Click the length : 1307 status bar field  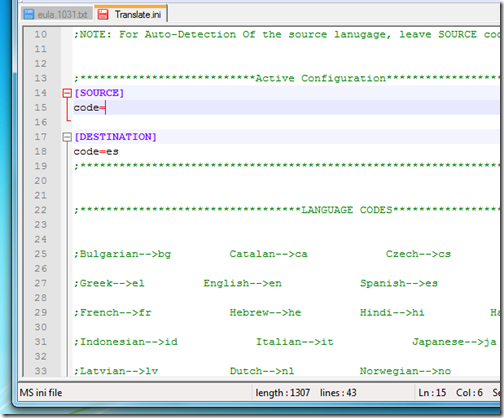pyautogui.click(x=283, y=393)
